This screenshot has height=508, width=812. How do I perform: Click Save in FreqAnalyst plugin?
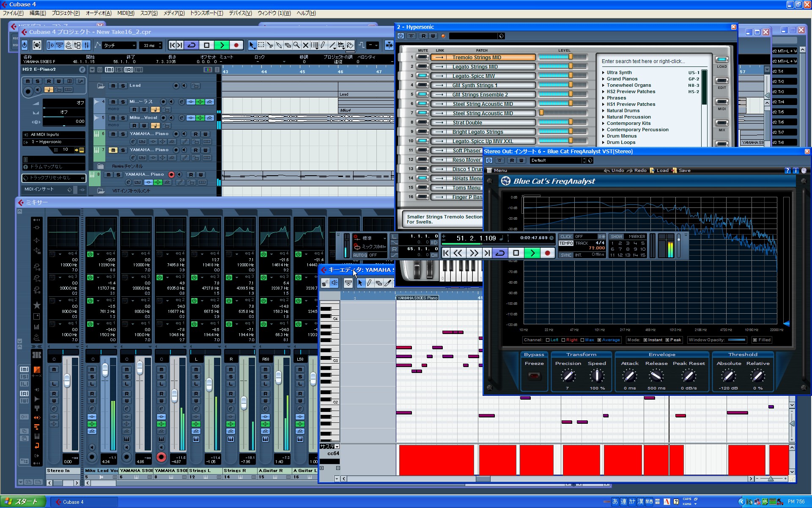(x=681, y=171)
